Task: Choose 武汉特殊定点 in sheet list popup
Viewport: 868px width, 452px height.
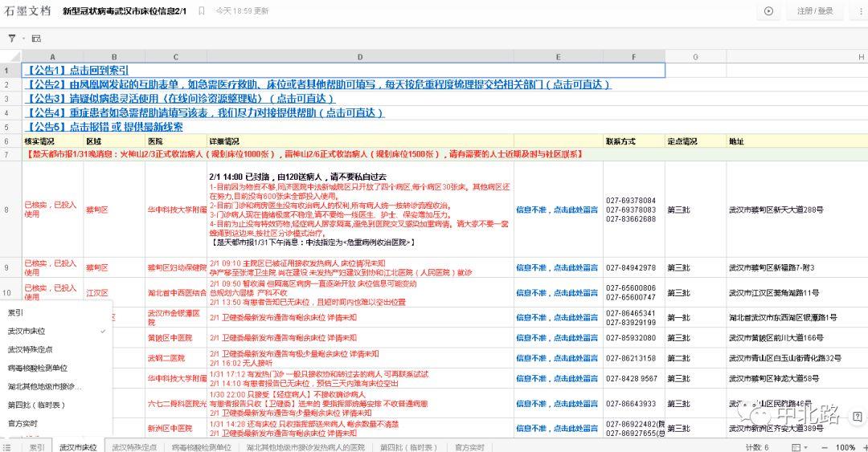Action: pyautogui.click(x=55, y=350)
